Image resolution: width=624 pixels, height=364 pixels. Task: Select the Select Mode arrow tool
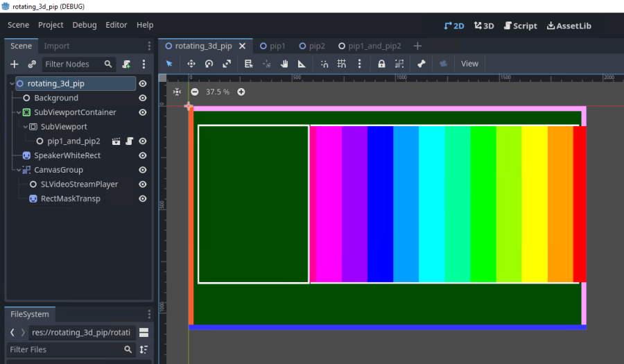(169, 64)
